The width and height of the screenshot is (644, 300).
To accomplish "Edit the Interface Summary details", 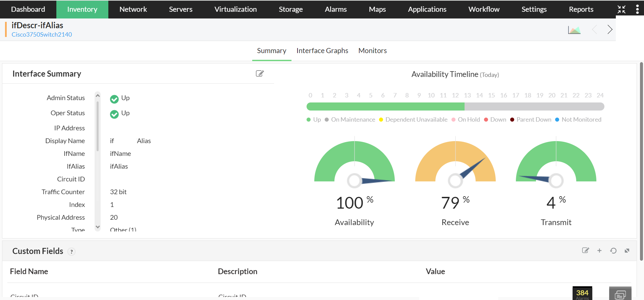I will (x=260, y=74).
